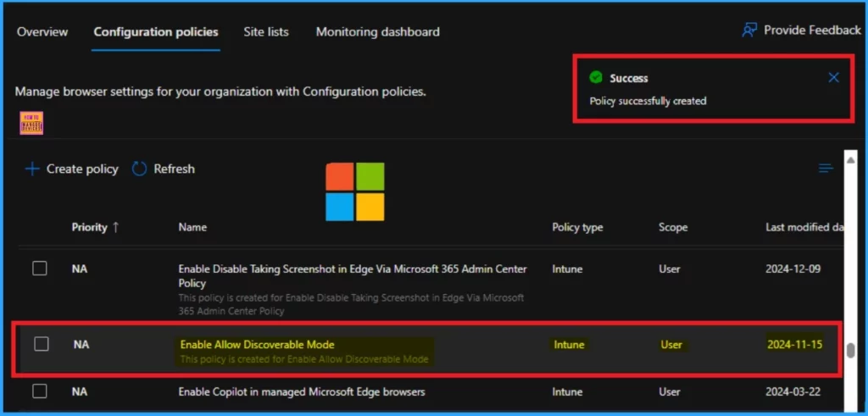Click the Name column header
The height and width of the screenshot is (416, 868).
coord(192,227)
